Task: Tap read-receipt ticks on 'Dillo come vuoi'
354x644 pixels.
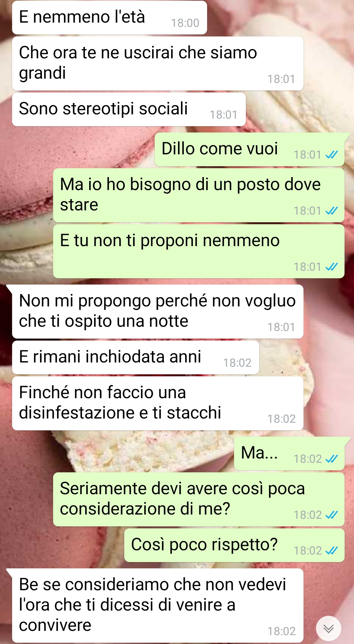Action: 332,155
